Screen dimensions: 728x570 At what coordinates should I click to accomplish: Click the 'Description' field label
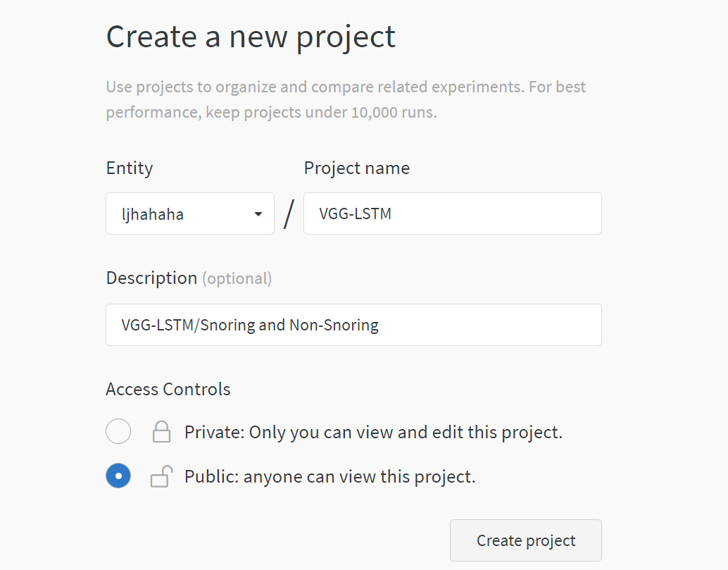[x=151, y=278]
